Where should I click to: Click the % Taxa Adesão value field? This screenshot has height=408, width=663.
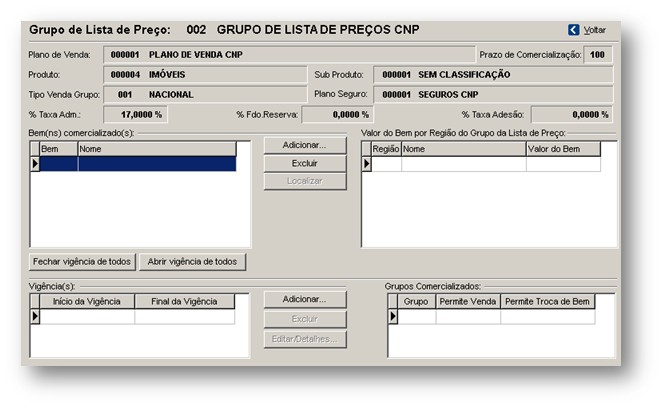point(572,115)
